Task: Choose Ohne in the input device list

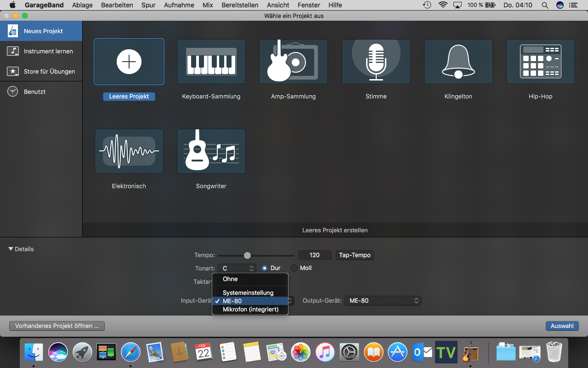Action: pyautogui.click(x=250, y=279)
